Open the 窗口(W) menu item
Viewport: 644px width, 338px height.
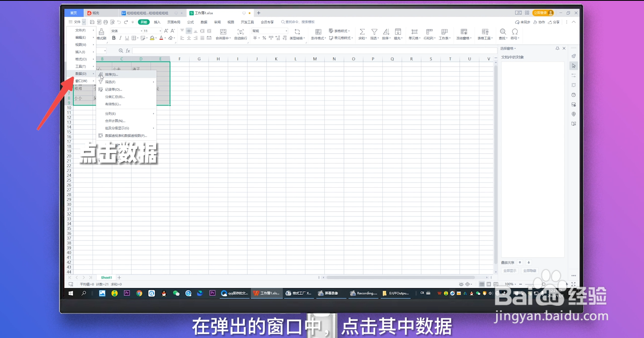(81, 81)
